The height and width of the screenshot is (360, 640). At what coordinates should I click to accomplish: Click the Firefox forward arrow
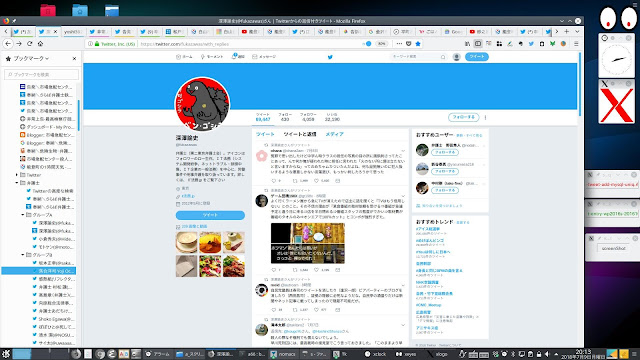pyautogui.click(x=19, y=44)
